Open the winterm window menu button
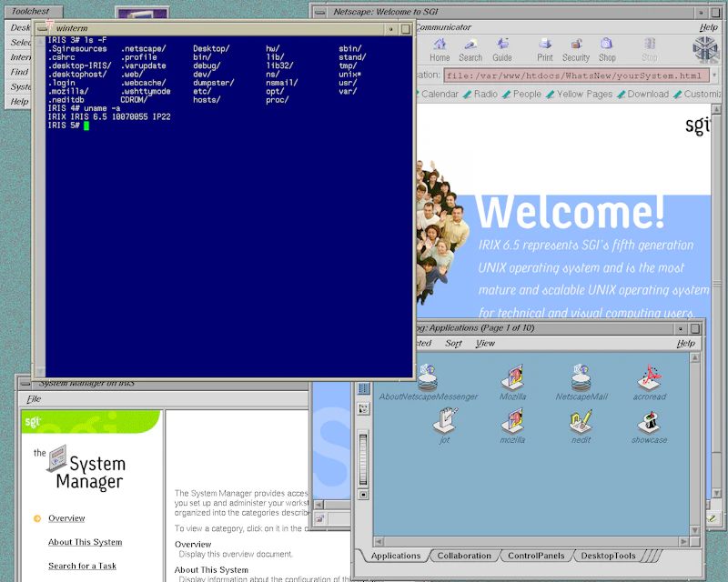 [42, 29]
